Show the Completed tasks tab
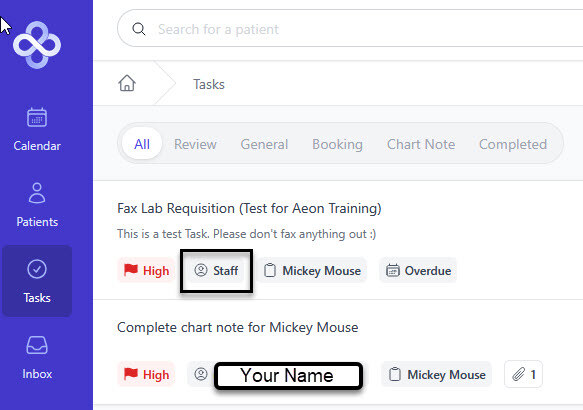 513,144
